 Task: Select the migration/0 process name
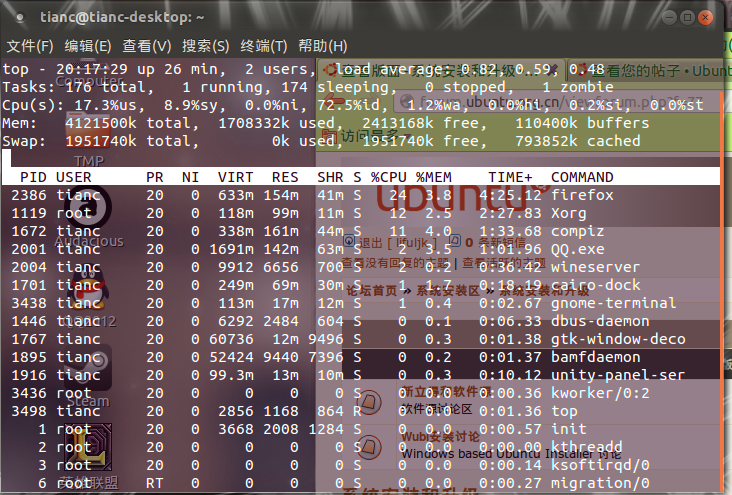click(x=600, y=483)
